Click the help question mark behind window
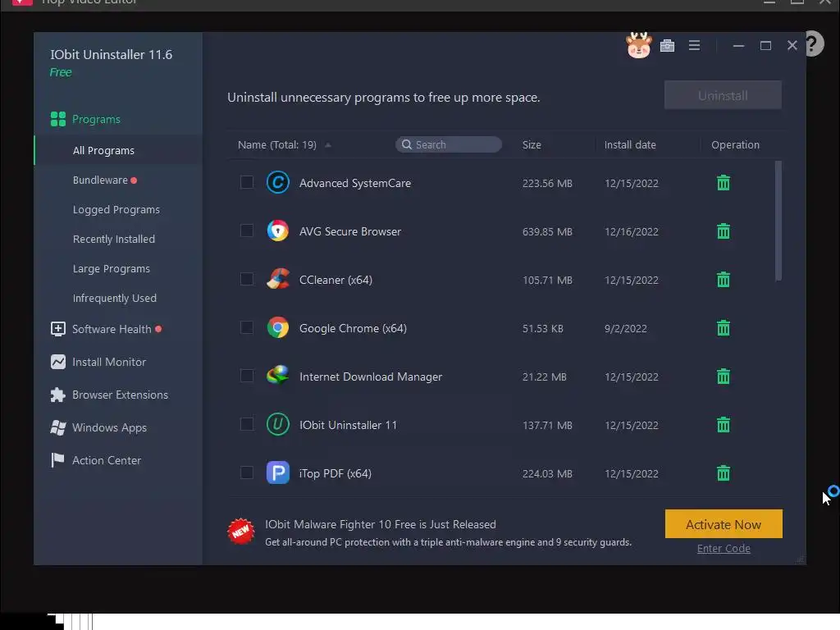Screen dimensions: 840x630 coord(814,43)
